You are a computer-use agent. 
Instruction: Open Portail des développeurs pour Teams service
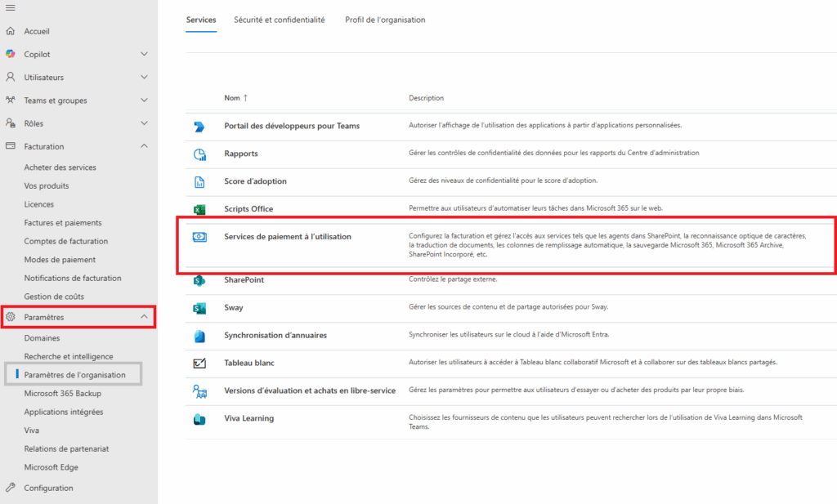coord(292,126)
